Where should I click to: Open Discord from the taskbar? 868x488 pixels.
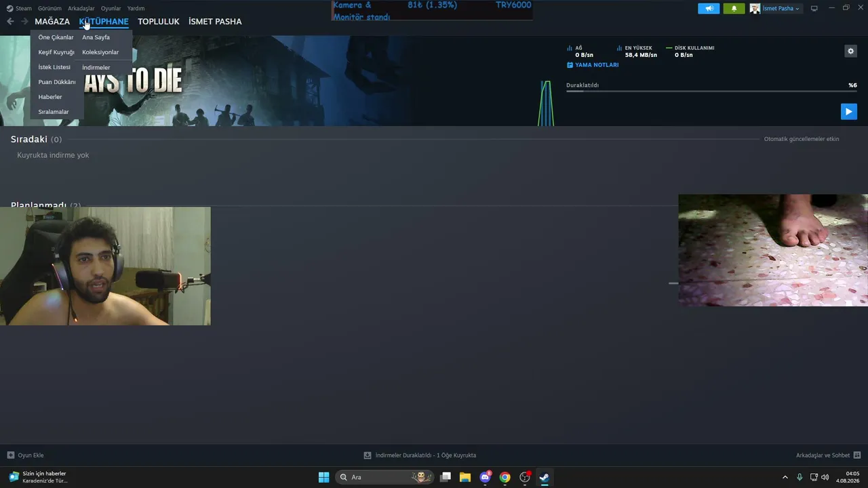click(x=485, y=477)
